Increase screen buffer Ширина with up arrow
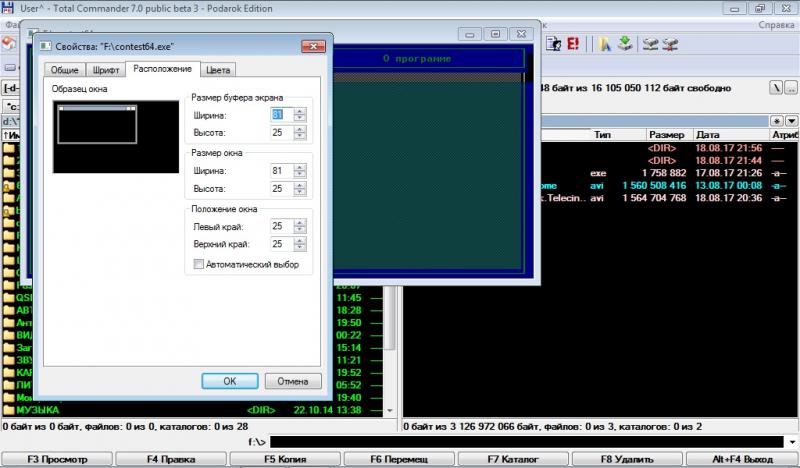This screenshot has height=468, width=800. (x=299, y=110)
